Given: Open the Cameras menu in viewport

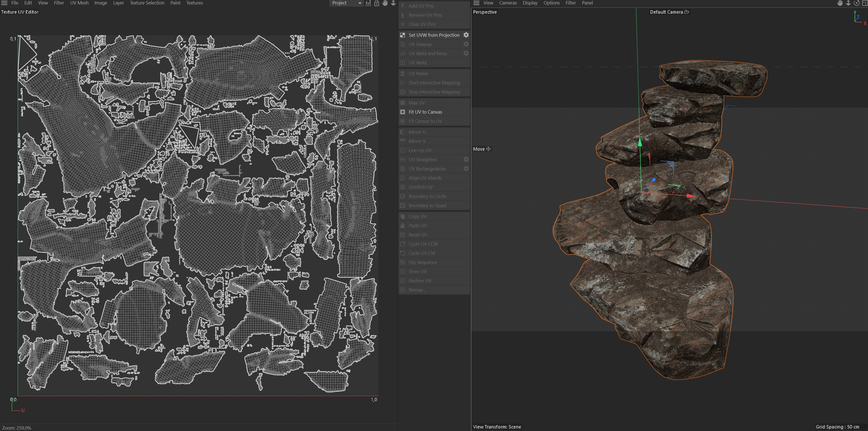Looking at the screenshot, I should click(x=508, y=3).
